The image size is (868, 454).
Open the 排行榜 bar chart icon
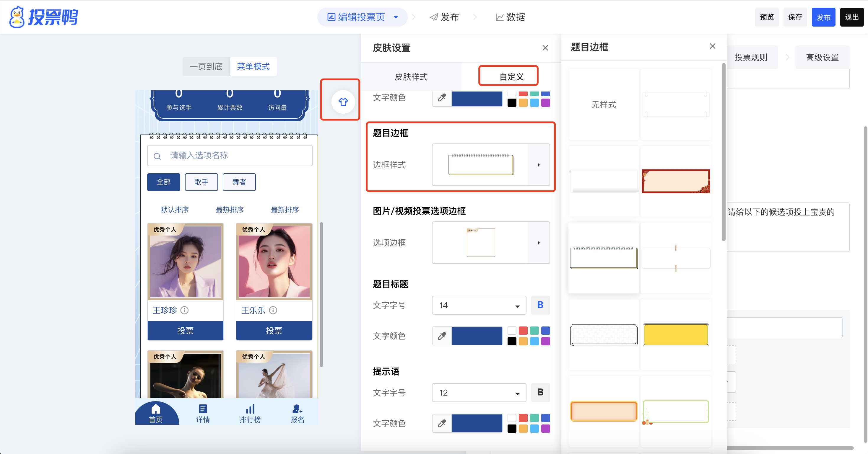click(250, 409)
